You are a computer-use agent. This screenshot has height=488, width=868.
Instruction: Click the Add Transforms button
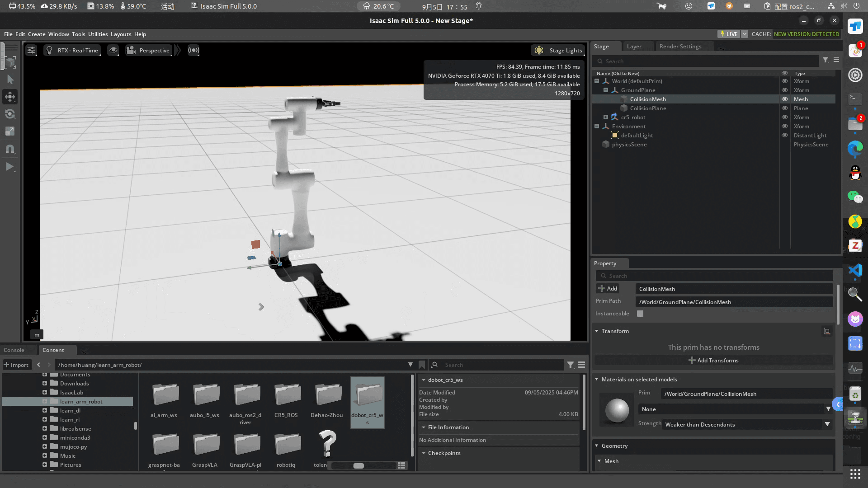713,360
